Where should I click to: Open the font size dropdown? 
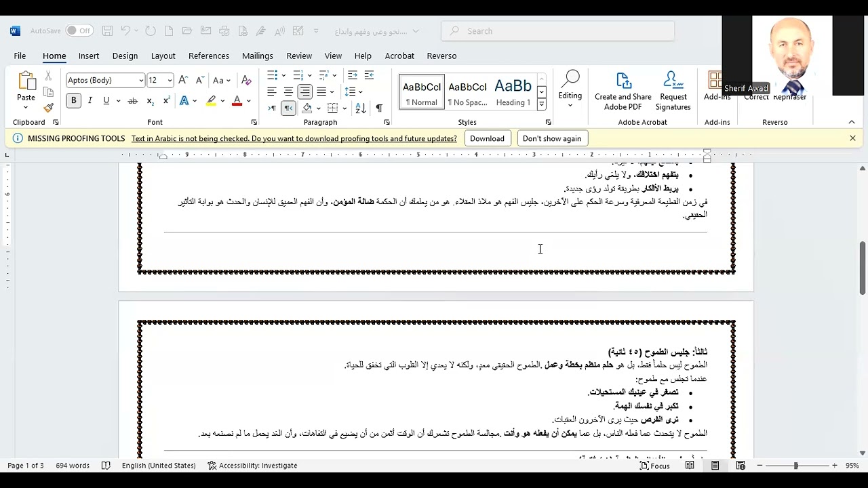[x=170, y=80]
